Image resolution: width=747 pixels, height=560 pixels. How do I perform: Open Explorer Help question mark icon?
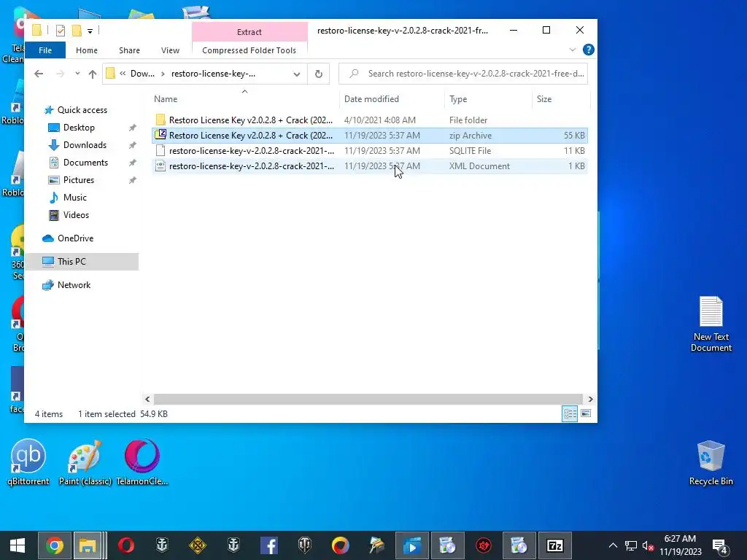coord(589,50)
